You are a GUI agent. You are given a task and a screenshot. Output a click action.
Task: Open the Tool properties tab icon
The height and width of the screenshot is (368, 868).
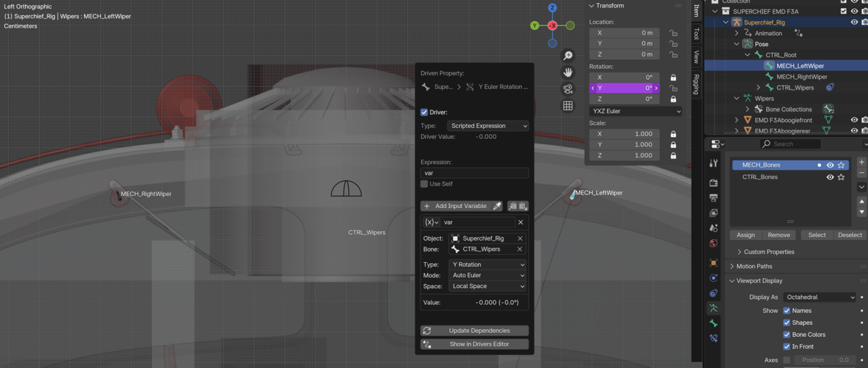(713, 163)
